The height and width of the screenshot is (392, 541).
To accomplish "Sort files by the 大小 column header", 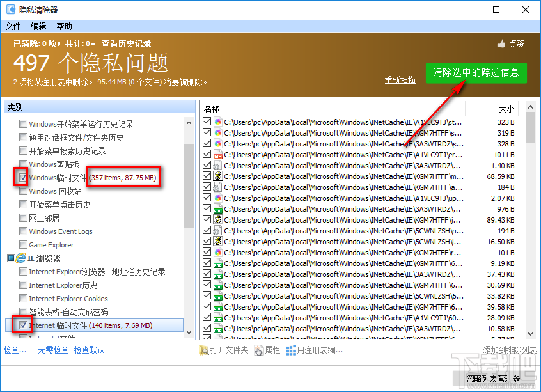I will 506,108.
